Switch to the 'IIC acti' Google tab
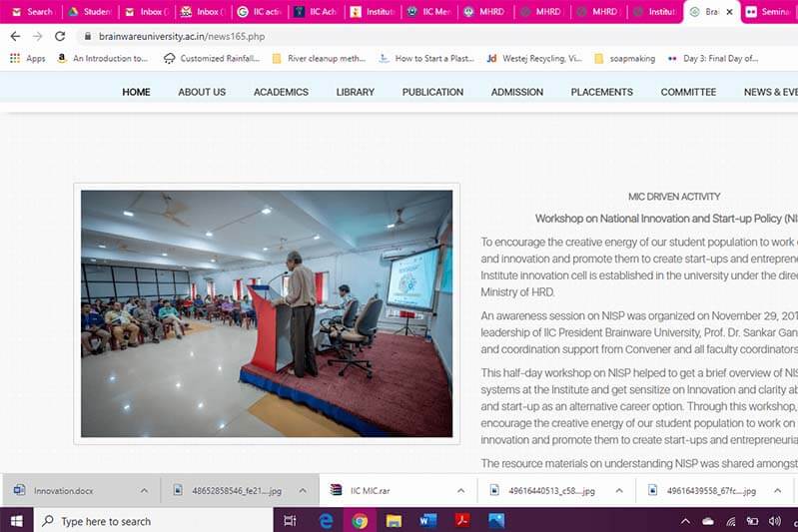The height and width of the screenshot is (532, 798). (260, 11)
